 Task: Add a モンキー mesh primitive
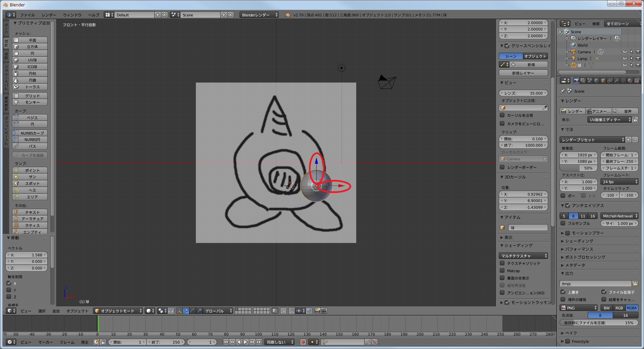click(x=30, y=102)
